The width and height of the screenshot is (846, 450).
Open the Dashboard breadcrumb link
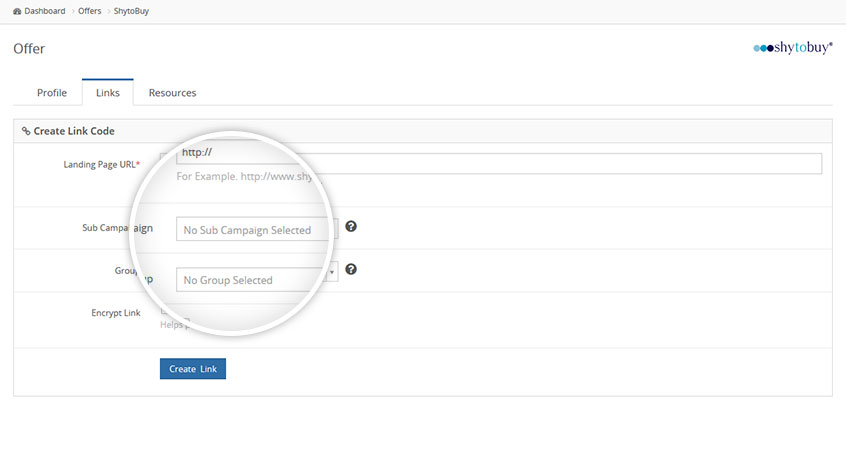45,11
